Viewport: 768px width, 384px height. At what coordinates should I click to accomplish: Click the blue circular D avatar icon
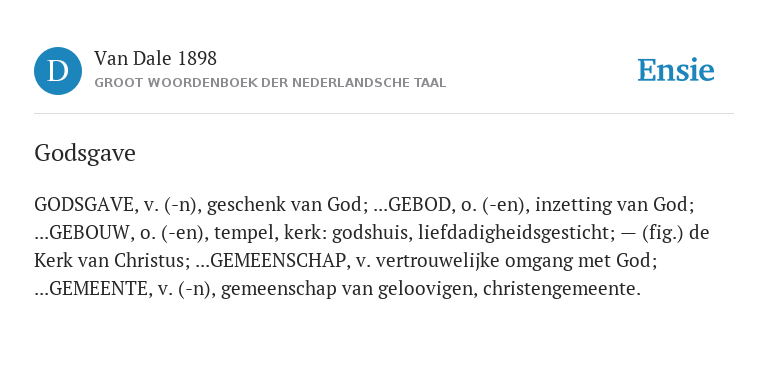(58, 71)
